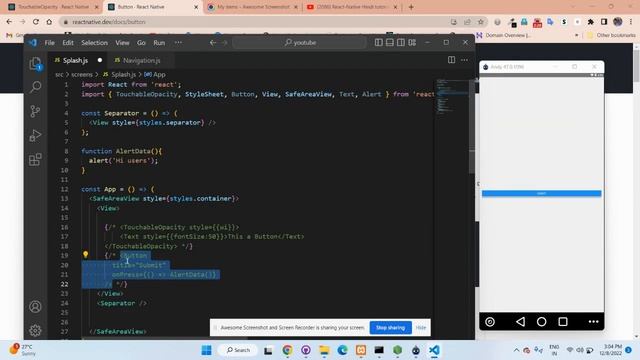Tap the emulator rotate/target icon at bottom left
Image resolution: width=640 pixels, height=360 pixels.
click(x=490, y=322)
